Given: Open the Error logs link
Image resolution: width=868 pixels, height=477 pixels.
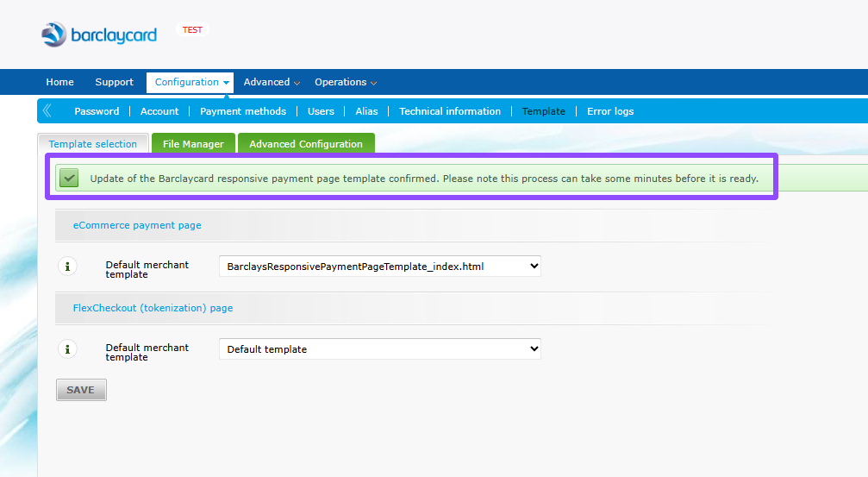Looking at the screenshot, I should 610,111.
